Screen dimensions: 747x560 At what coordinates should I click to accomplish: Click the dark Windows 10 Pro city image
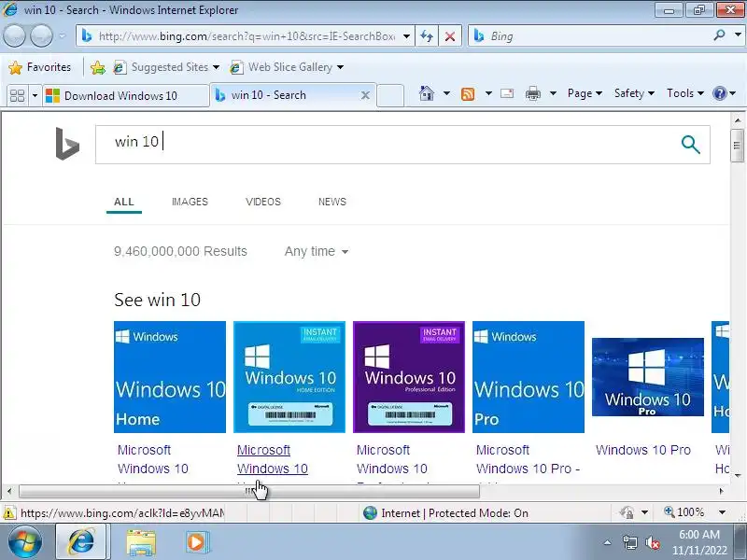648,377
